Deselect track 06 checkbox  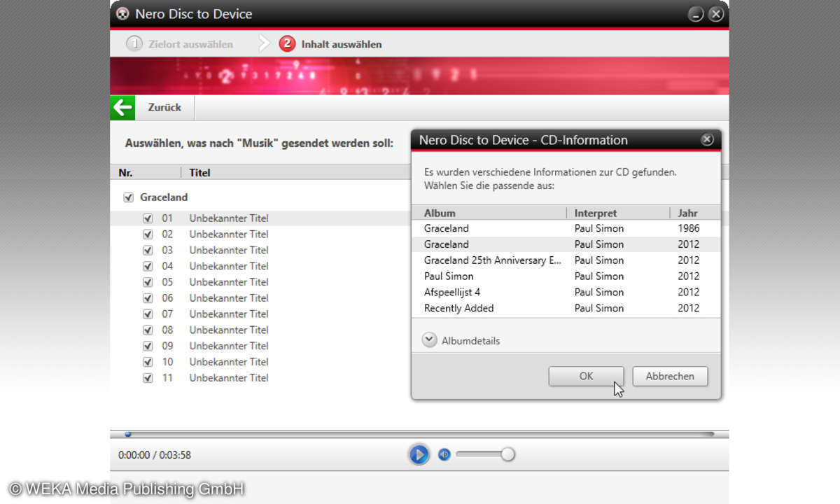pos(148,298)
